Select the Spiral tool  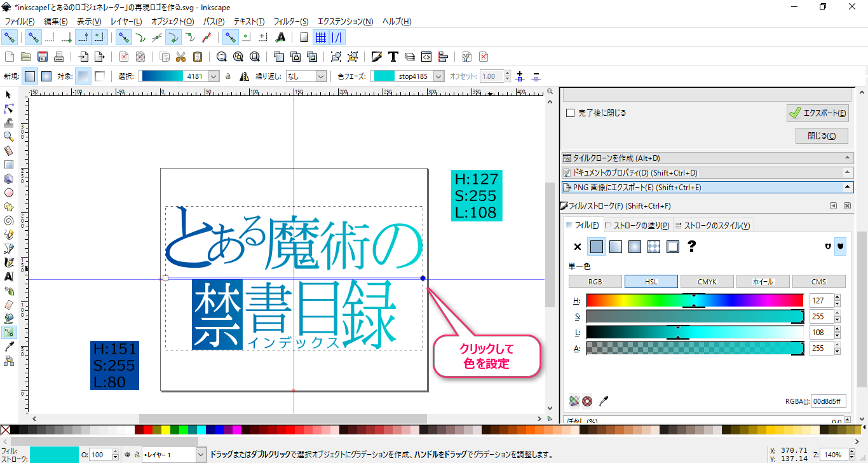click(x=9, y=220)
